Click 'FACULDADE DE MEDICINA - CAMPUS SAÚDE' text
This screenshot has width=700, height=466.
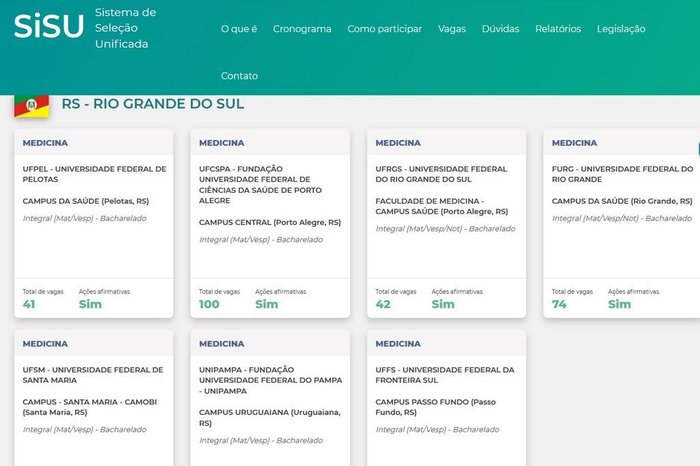[430, 206]
